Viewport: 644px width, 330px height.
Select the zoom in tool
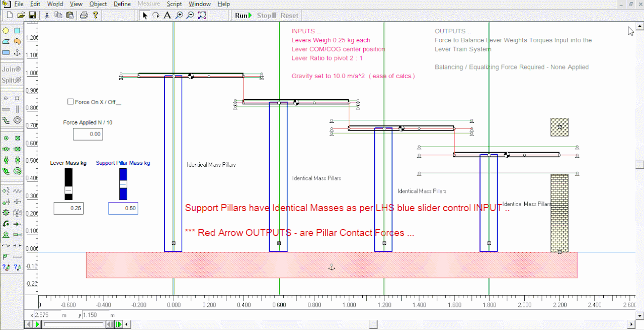[x=179, y=15]
